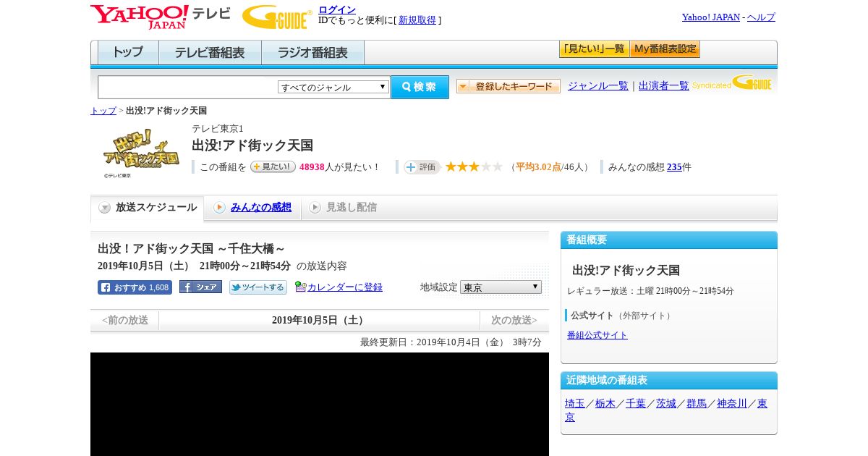Go to <前の放送
The width and height of the screenshot is (868, 456).
pos(124,320)
